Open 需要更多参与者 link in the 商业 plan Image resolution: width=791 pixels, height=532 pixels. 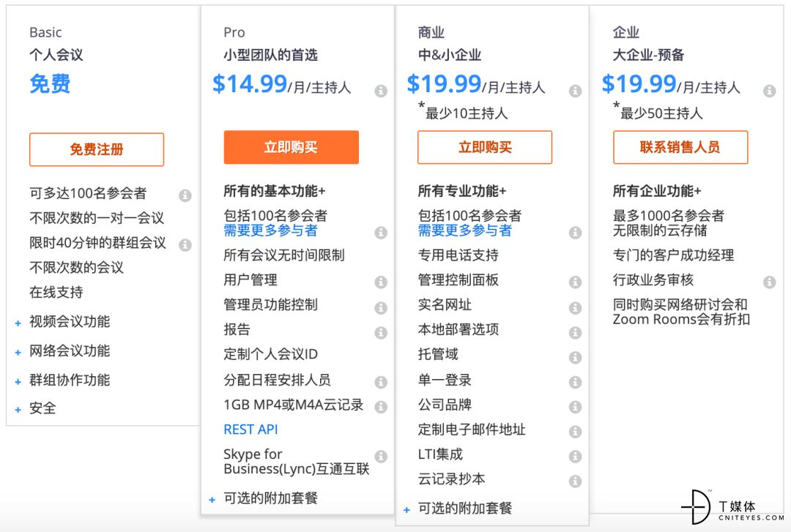[x=465, y=231]
